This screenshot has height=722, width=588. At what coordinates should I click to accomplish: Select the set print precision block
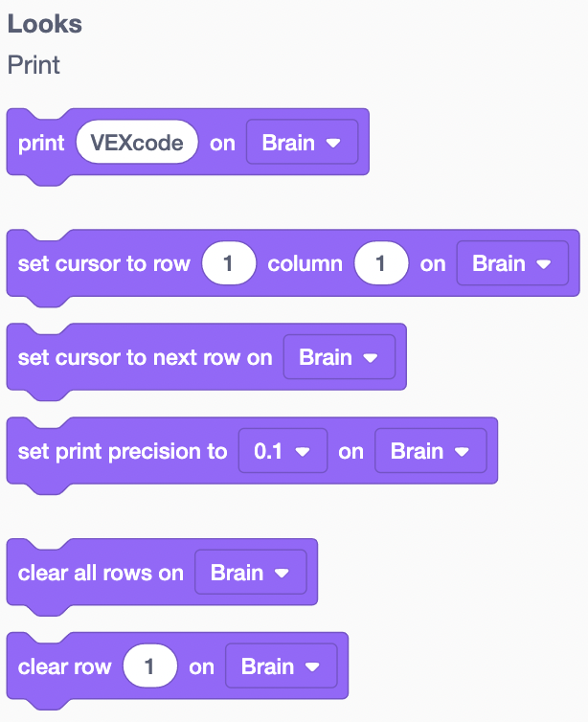(122, 452)
